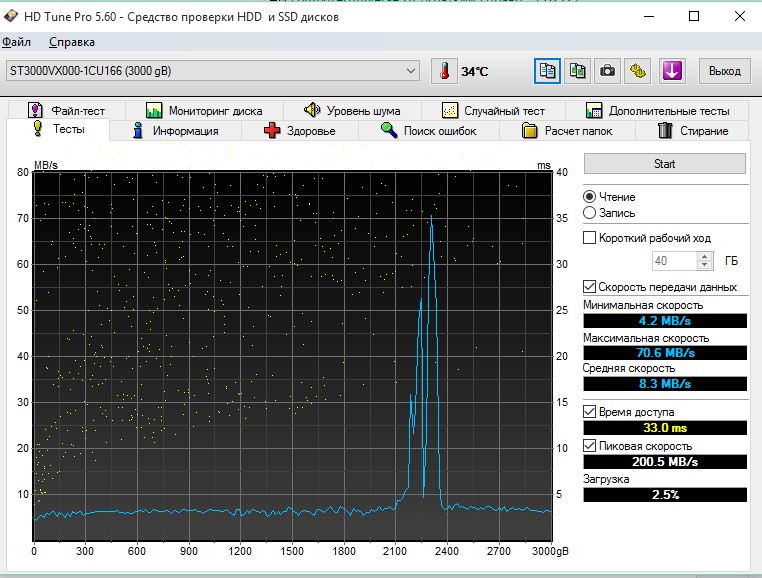Select the Запись write radio button
Image resolution: width=762 pixels, height=578 pixels.
[x=590, y=213]
